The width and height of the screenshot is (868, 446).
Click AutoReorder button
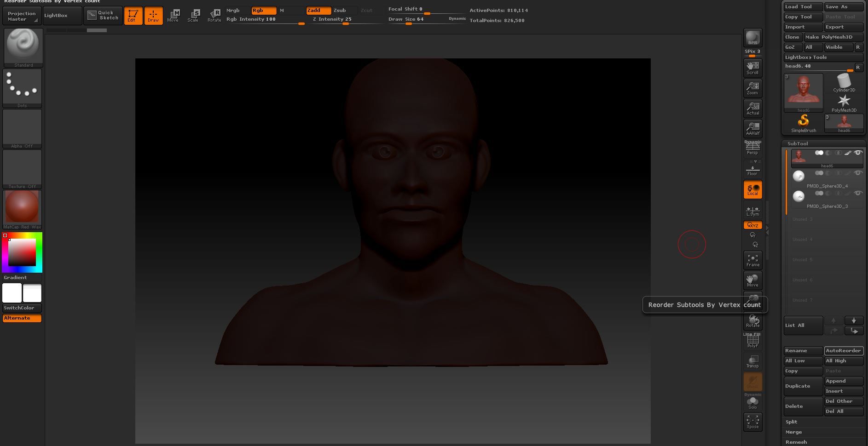(844, 351)
